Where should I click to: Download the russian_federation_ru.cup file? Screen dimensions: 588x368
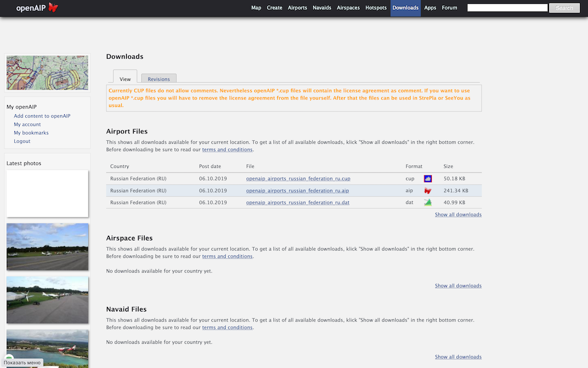point(298,179)
